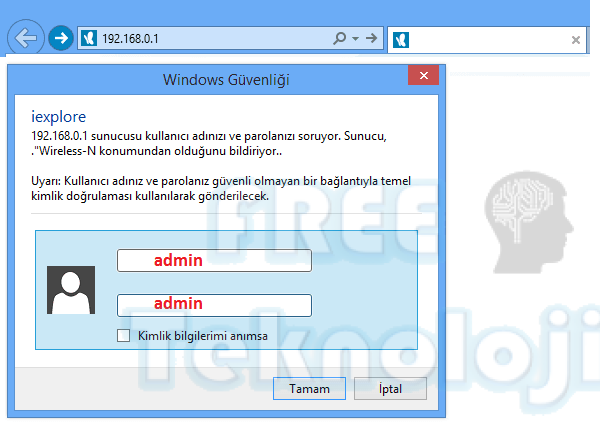Expand the address bar autocomplete dropdown arrow

pos(355,38)
